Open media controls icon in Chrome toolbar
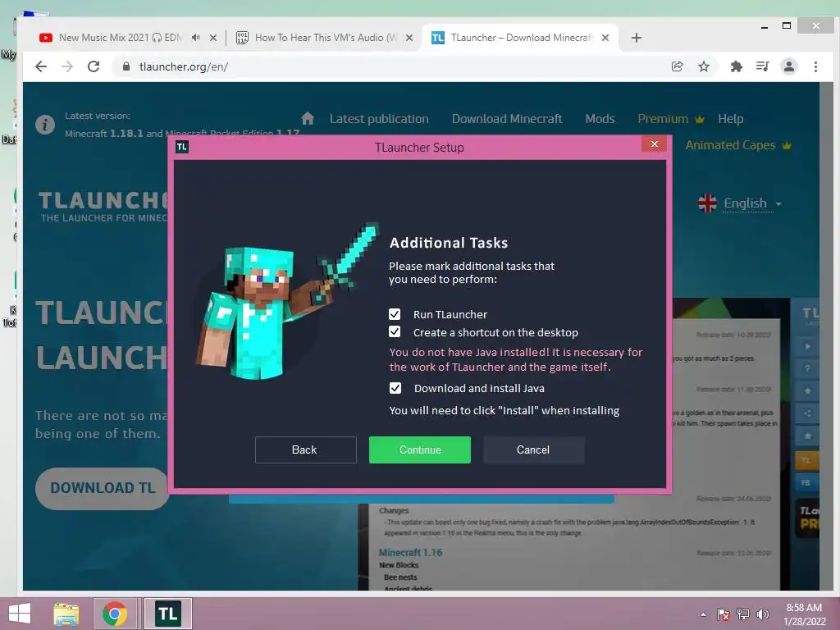Image resolution: width=840 pixels, height=630 pixels. (x=762, y=66)
